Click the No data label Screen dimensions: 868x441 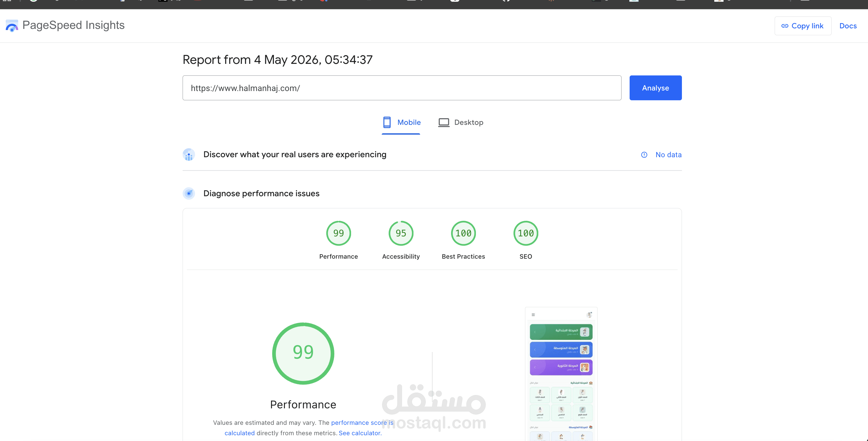coord(668,155)
